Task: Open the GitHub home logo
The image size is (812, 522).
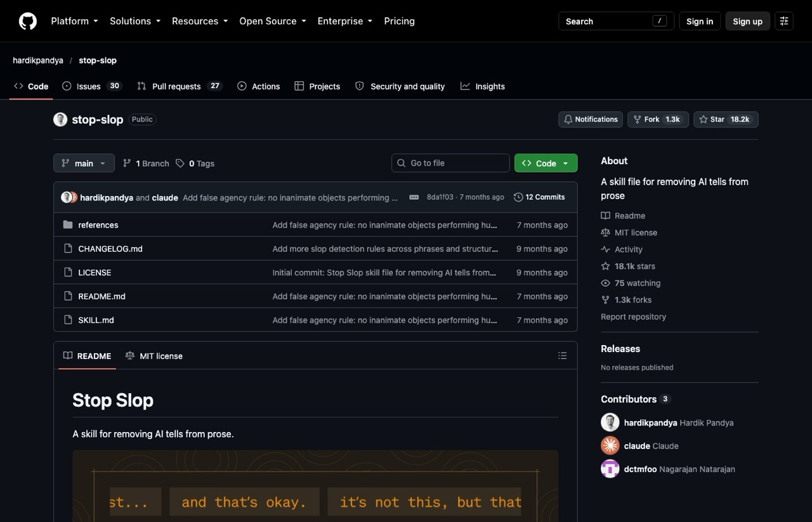Action: 28,21
